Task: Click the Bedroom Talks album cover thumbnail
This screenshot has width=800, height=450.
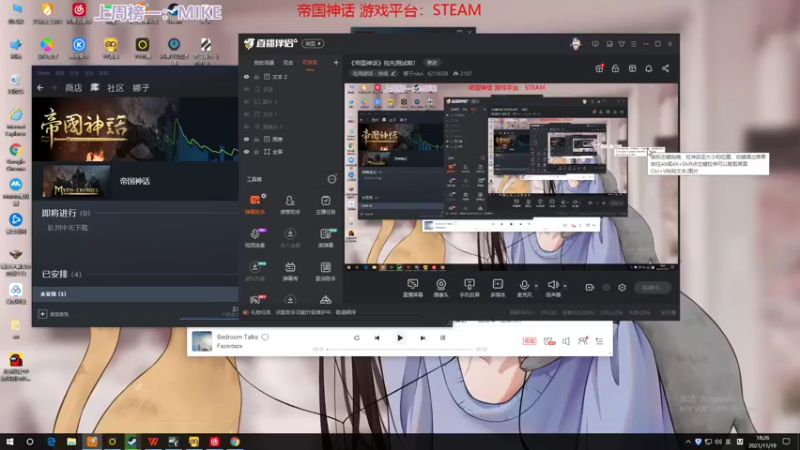Action: click(202, 341)
